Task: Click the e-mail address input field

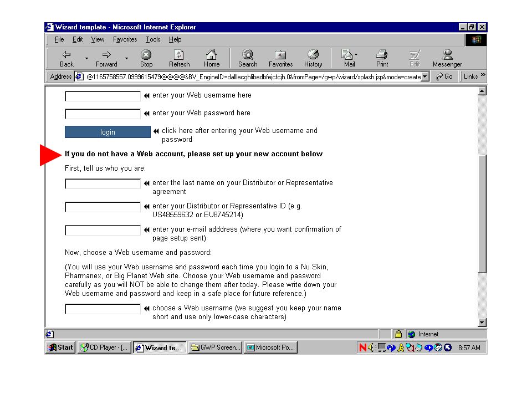Action: (103, 230)
